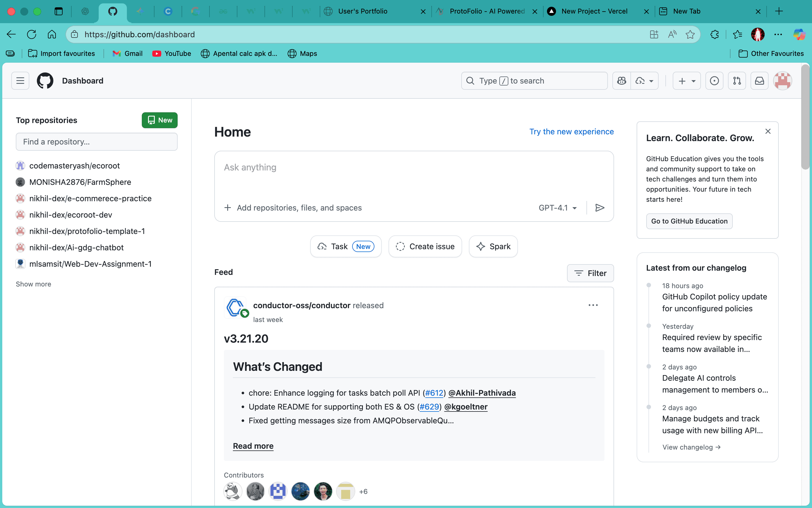Click Read more in release notes
Screen dimensions: 812x508
253,446
